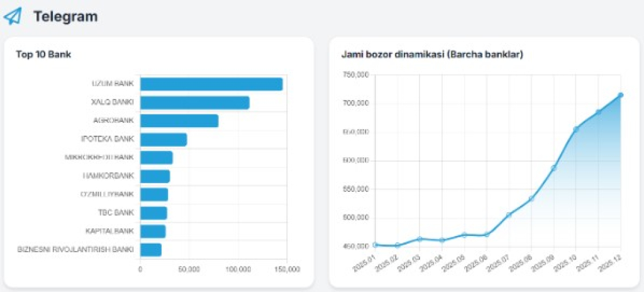644x292 pixels.
Task: Select the MIKROKREDITBANK bar
Action: (156, 158)
